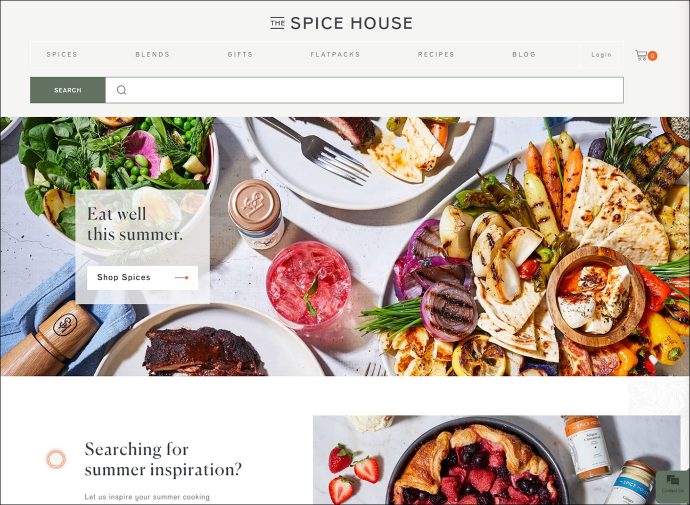Screen dimensions: 690x505
Task: Visit the Blog page
Action: tap(524, 55)
